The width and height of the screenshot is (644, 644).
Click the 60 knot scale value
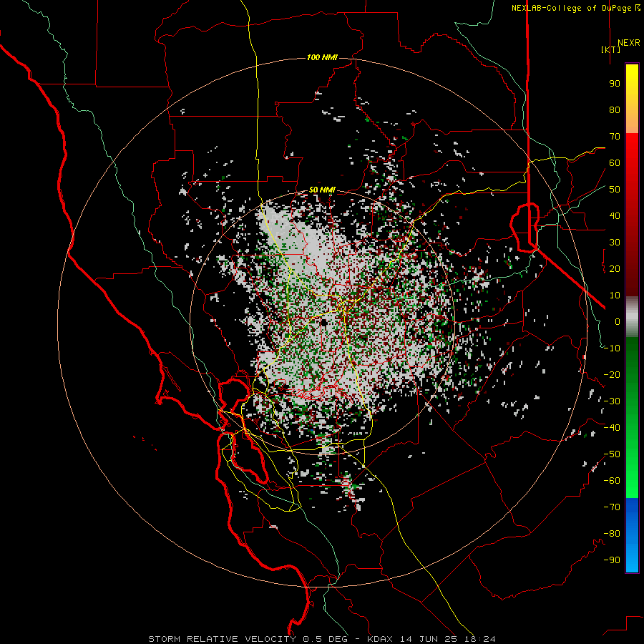pyautogui.click(x=615, y=163)
